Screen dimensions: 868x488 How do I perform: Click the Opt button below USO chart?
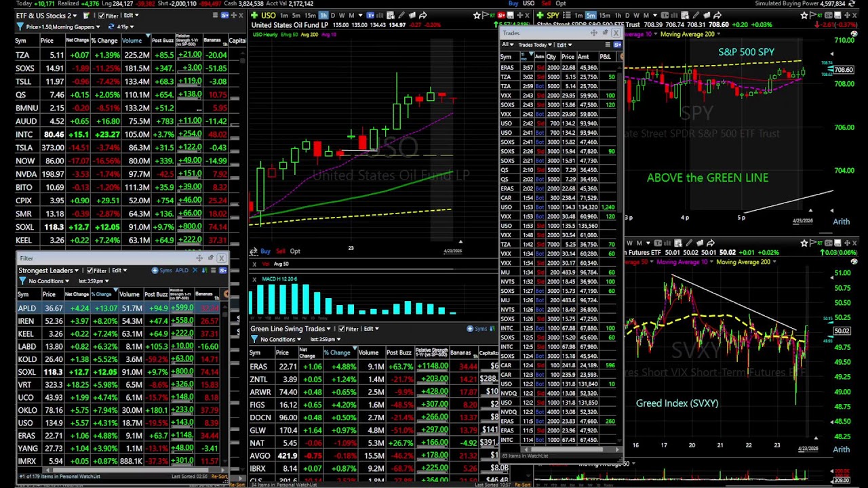pyautogui.click(x=295, y=251)
